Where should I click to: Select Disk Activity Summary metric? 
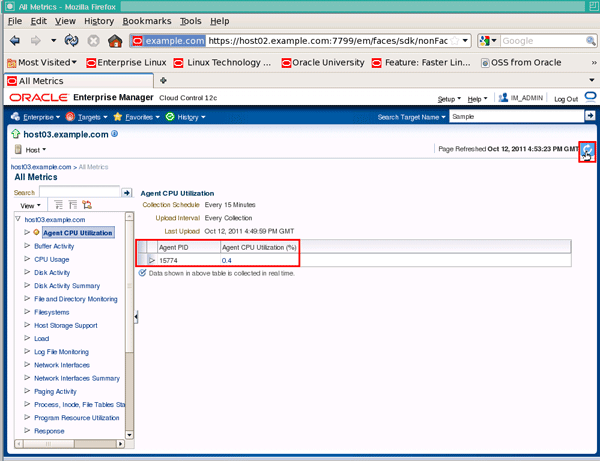point(67,286)
